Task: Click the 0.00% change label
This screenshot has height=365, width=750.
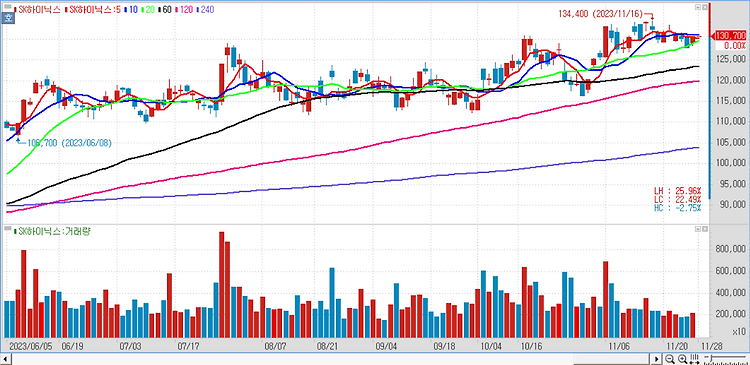Action: pos(735,45)
